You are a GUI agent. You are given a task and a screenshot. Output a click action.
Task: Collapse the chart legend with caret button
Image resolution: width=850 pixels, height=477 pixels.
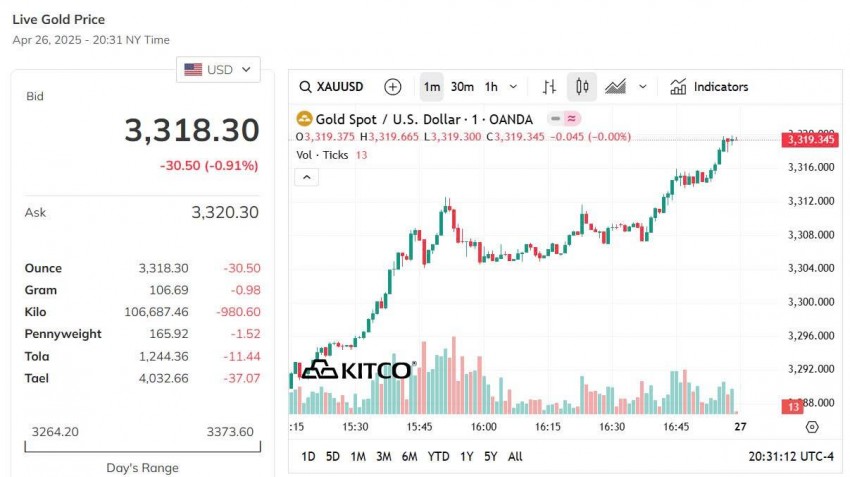coord(307,177)
